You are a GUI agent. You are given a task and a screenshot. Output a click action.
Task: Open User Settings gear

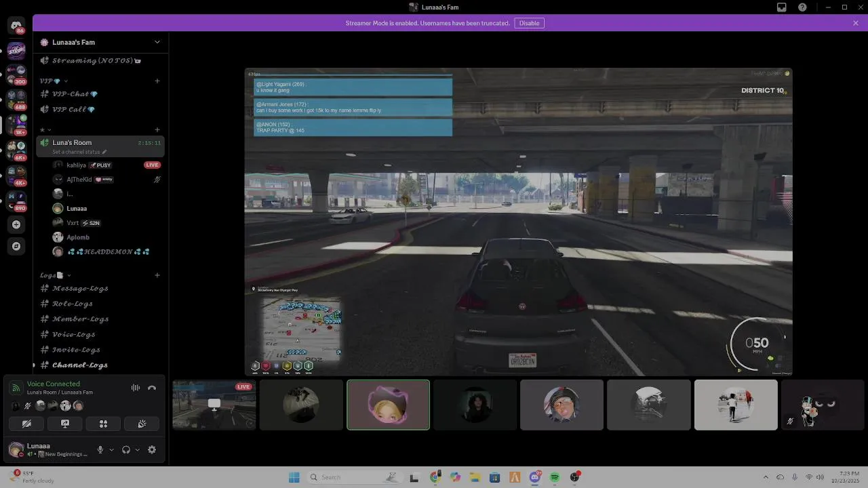pyautogui.click(x=152, y=449)
